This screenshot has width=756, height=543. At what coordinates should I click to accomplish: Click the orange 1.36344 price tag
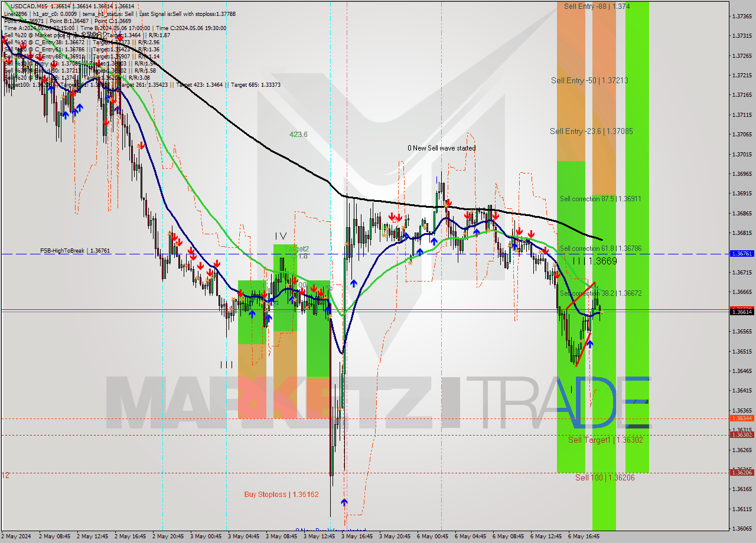(x=742, y=418)
